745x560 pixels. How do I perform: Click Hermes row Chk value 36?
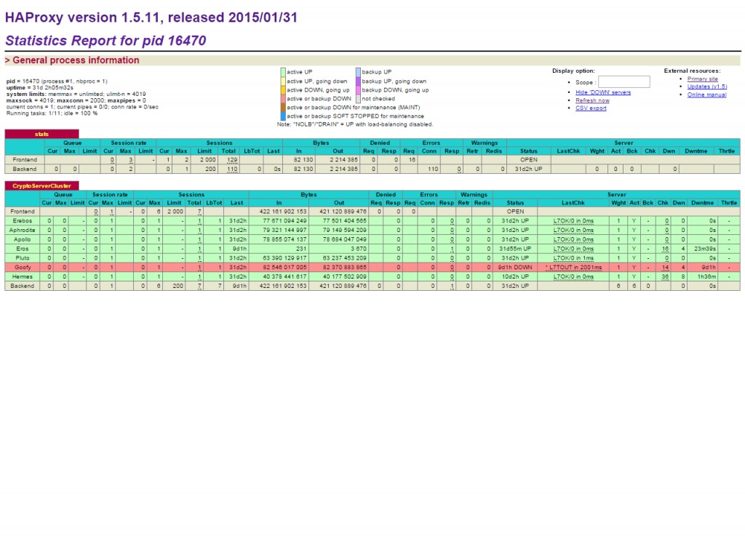[x=665, y=277]
